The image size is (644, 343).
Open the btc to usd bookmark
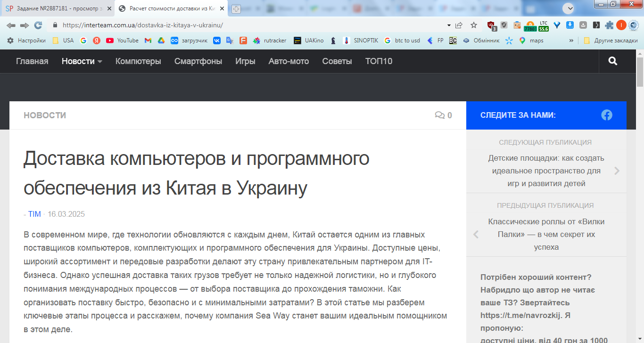402,41
